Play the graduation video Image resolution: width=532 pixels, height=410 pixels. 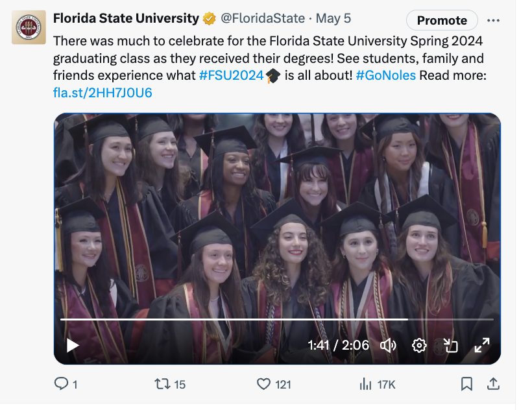tap(73, 346)
